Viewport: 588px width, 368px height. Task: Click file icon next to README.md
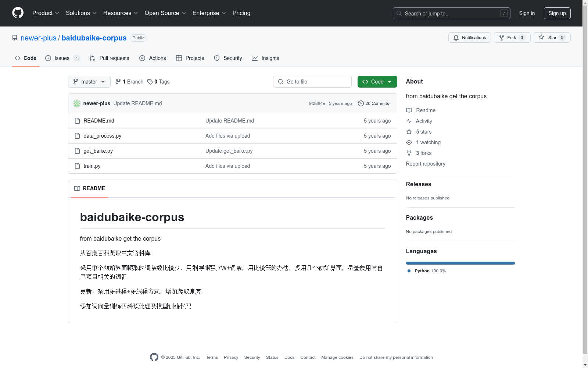[x=77, y=121]
